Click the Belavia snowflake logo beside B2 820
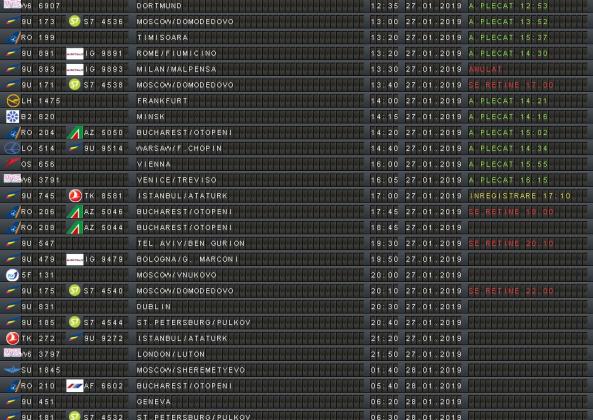The height and width of the screenshot is (420, 593). click(x=12, y=117)
